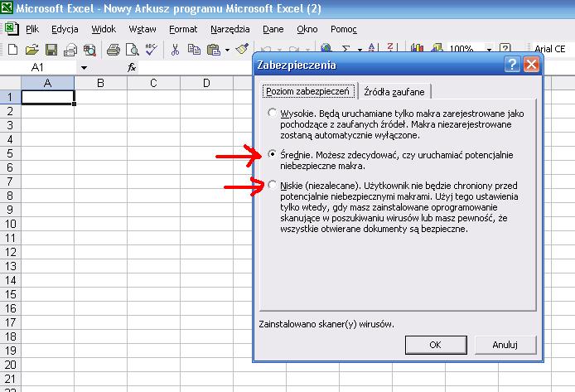
Task: Confirm the dialog with OK
Action: (x=436, y=345)
